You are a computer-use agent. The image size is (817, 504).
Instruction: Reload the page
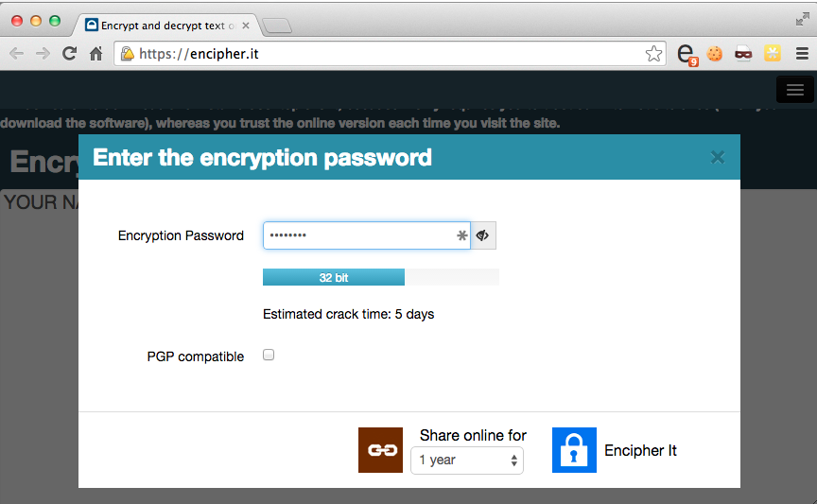[69, 54]
